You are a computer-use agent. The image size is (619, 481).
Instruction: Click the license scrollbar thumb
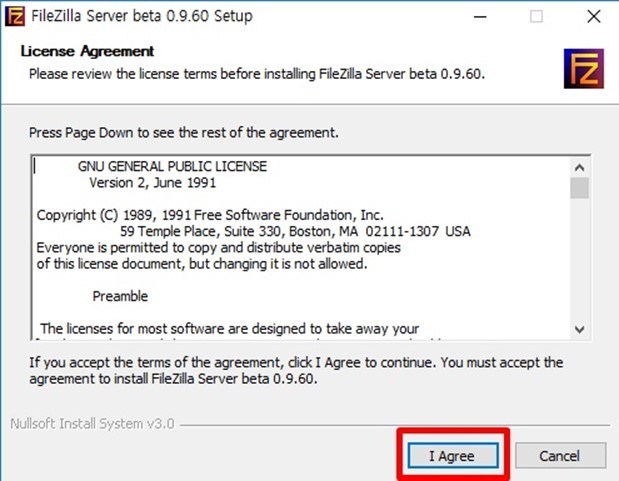(579, 188)
